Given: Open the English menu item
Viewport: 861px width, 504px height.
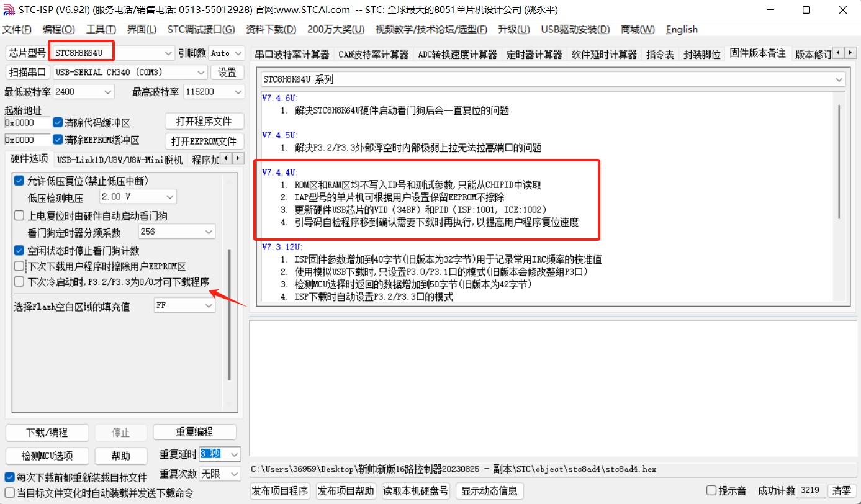Looking at the screenshot, I should click(x=682, y=29).
